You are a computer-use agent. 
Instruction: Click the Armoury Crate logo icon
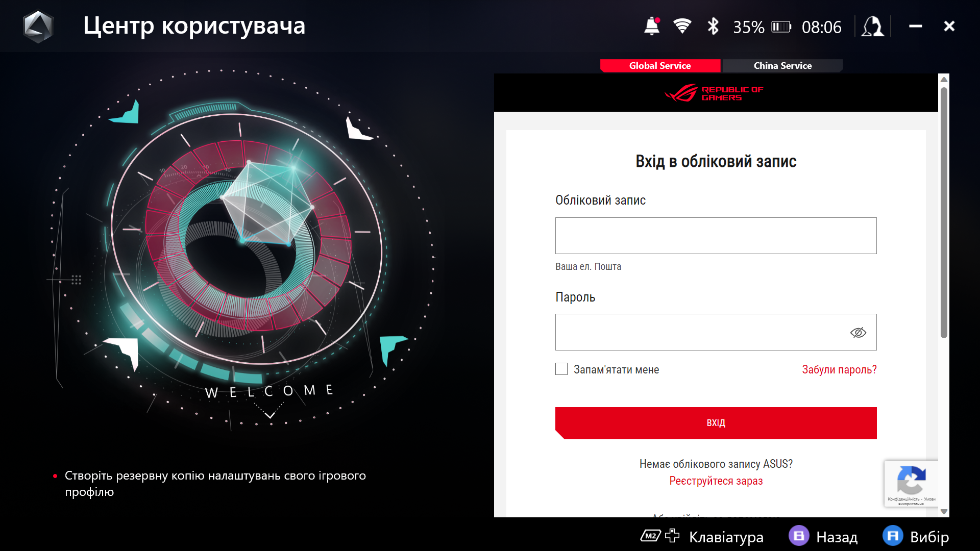pyautogui.click(x=38, y=26)
